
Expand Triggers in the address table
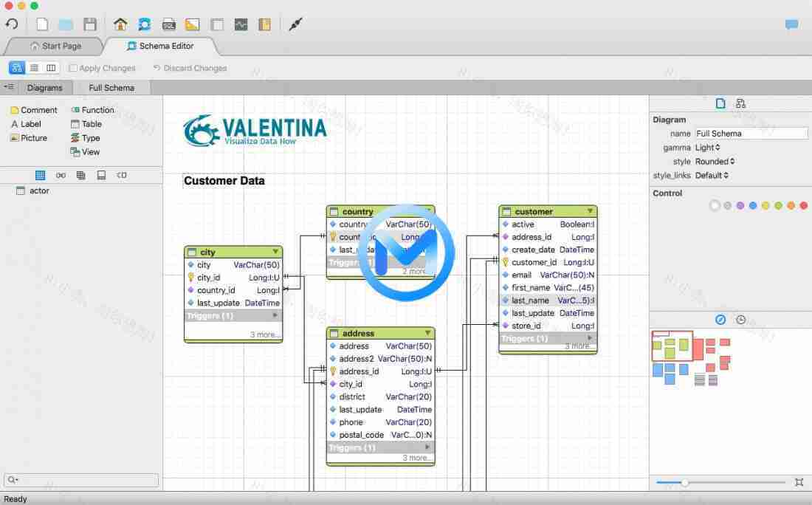427,447
